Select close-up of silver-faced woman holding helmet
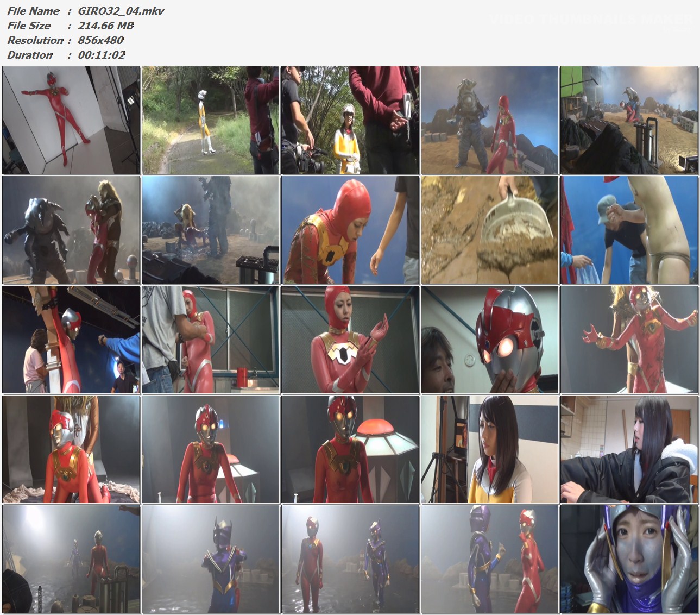Viewport: 700px width, 615px height. 629,558
